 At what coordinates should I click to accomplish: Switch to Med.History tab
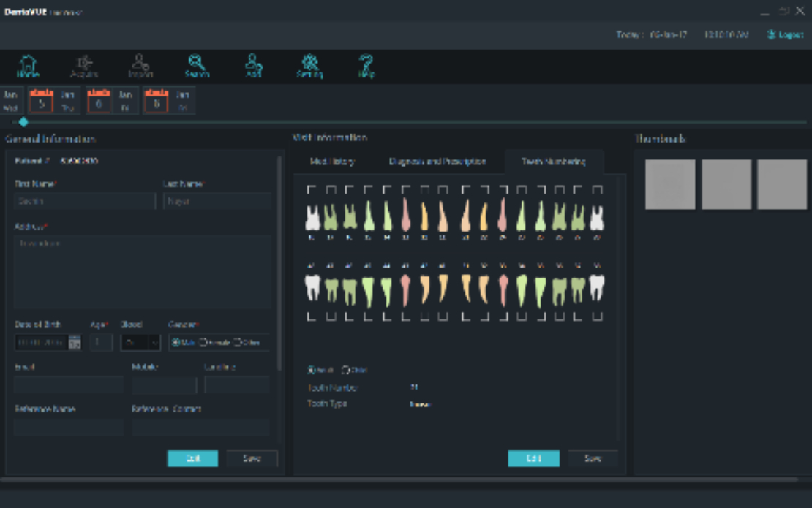pyautogui.click(x=332, y=162)
